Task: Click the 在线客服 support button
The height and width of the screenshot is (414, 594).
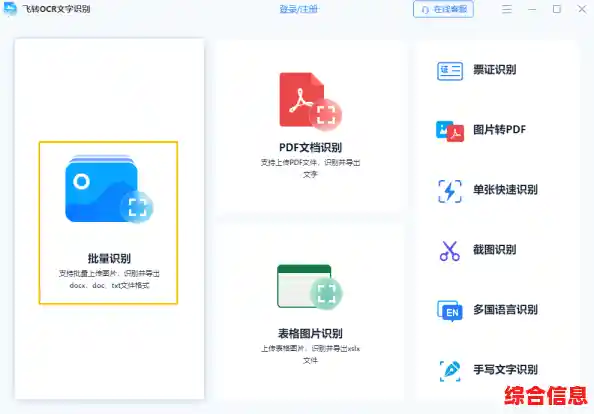Action: click(443, 9)
